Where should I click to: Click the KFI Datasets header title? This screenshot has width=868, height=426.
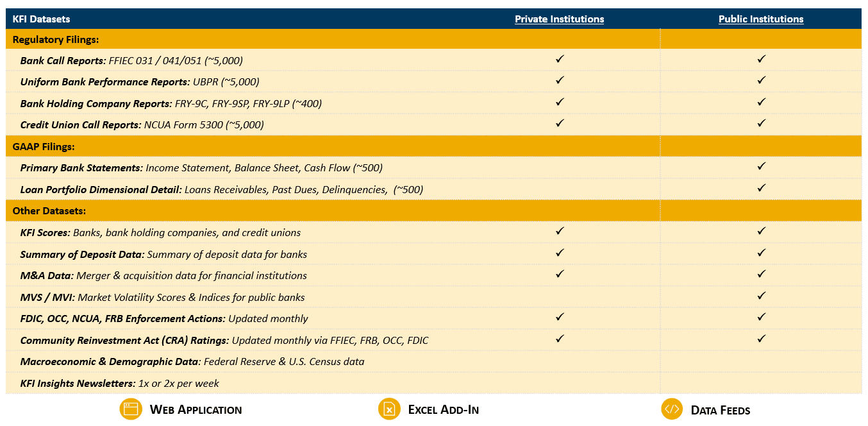pos(41,19)
